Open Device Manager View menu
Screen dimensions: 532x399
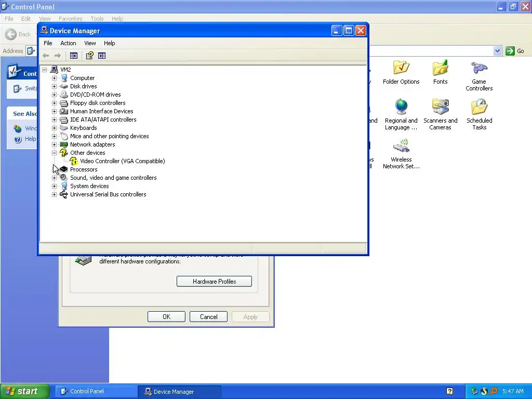[x=90, y=43]
